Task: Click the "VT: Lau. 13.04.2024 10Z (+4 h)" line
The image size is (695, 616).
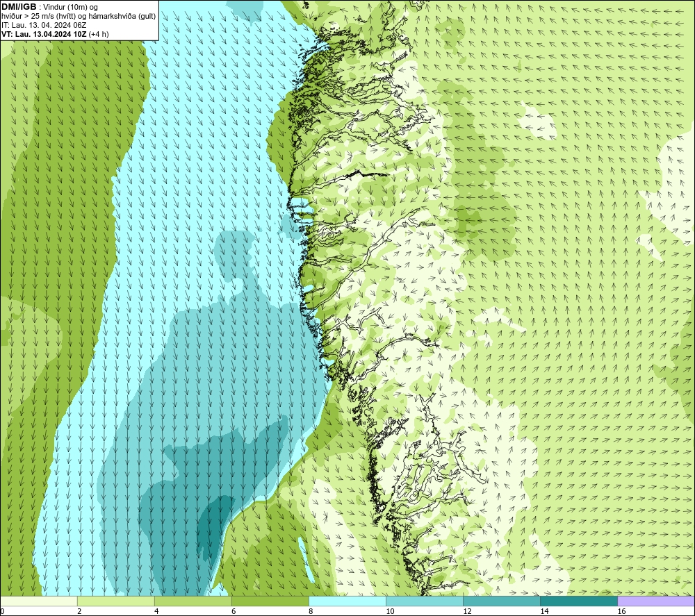Action: point(55,33)
